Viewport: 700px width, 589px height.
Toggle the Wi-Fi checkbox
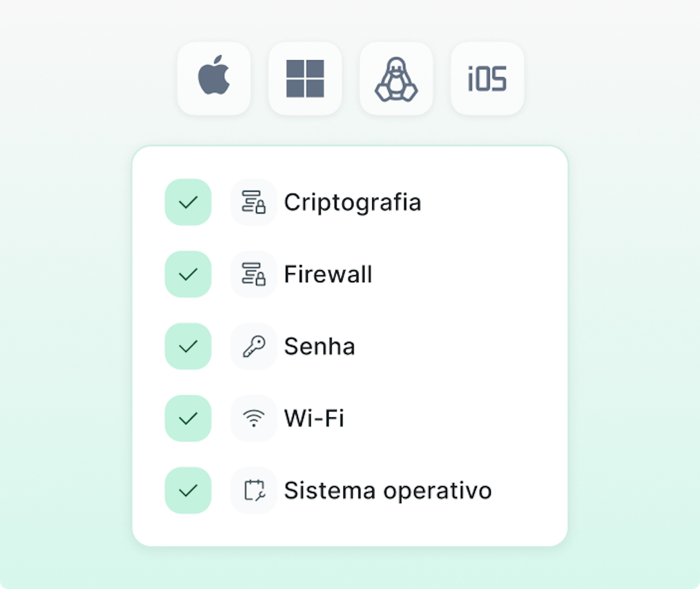(188, 418)
